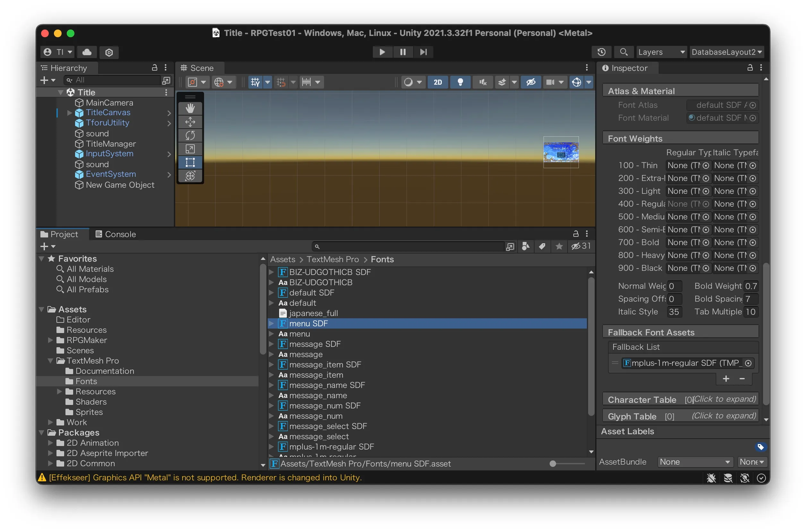The image size is (806, 532).
Task: Open Title scene options menu
Action: tap(166, 92)
